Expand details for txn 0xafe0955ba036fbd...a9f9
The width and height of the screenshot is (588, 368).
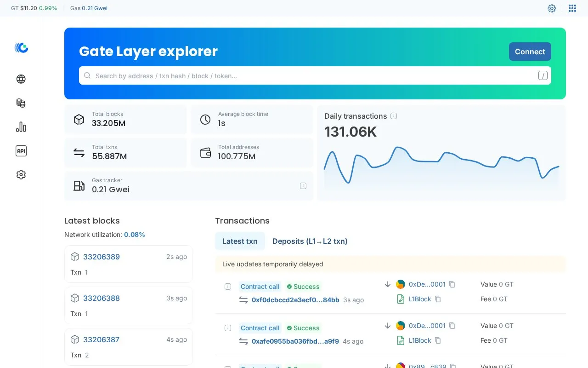pos(228,328)
